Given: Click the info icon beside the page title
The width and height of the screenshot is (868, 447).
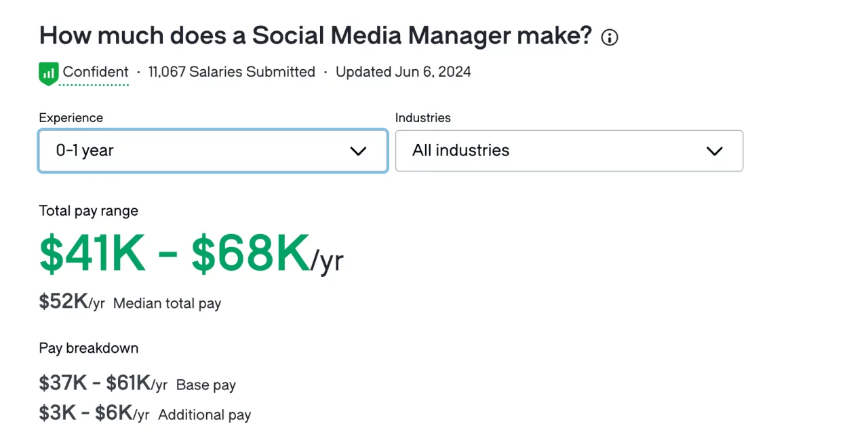Looking at the screenshot, I should click(609, 37).
